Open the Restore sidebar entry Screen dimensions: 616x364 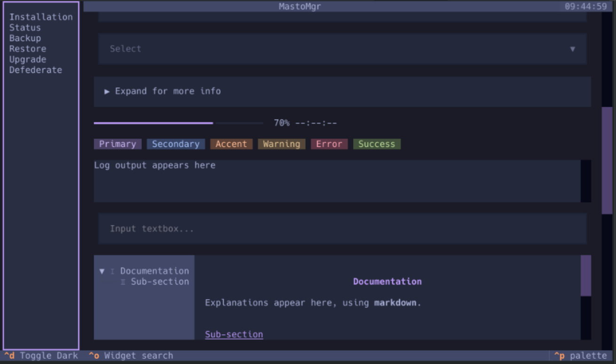coord(28,49)
